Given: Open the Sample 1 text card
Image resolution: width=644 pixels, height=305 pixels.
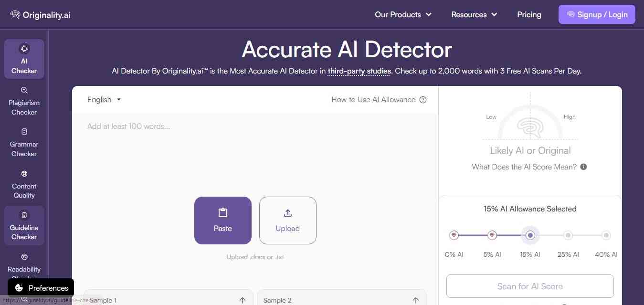Looking at the screenshot, I should [x=168, y=297].
